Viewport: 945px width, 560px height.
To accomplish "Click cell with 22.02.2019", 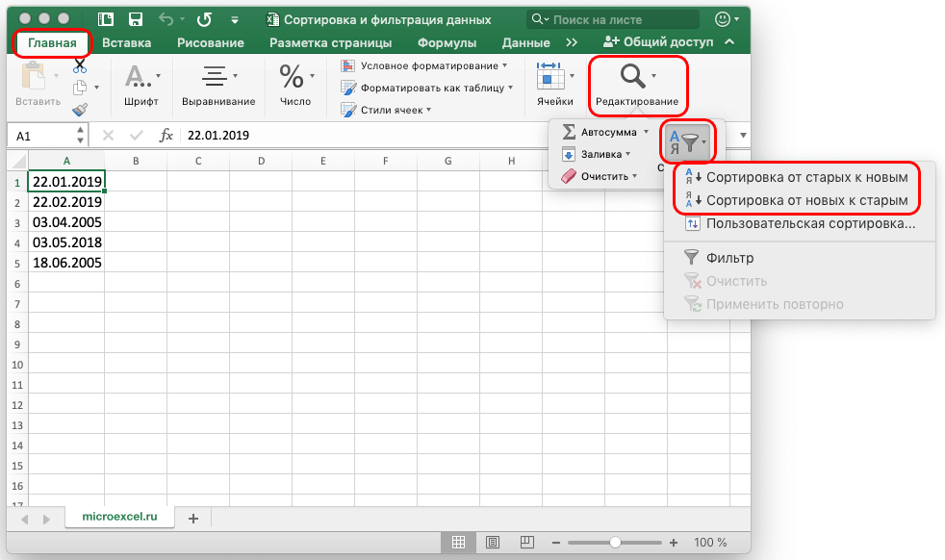I will tap(66, 202).
